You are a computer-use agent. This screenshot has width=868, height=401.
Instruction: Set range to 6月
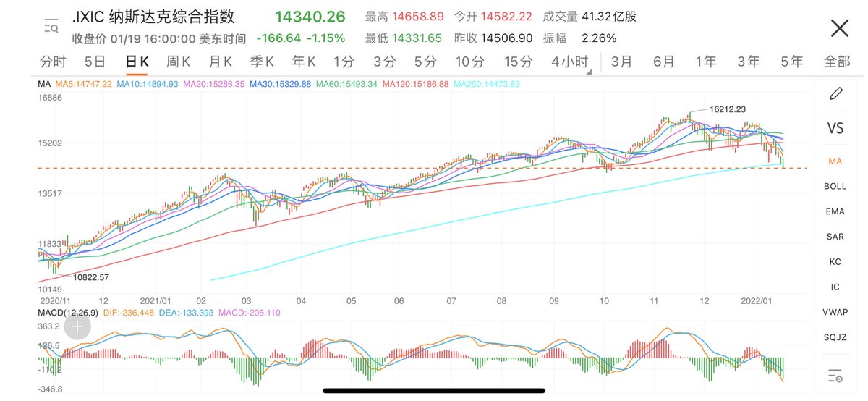[x=663, y=62]
